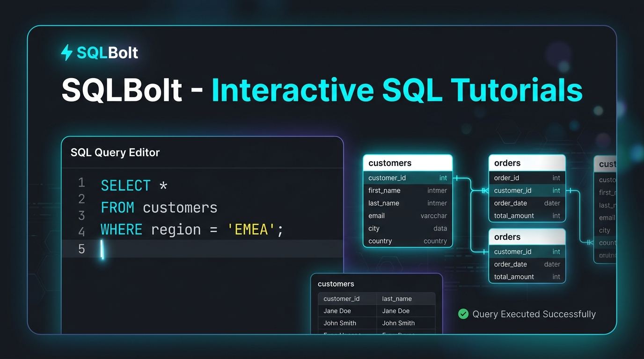Select the "Interactive SQL Tutorials" heading text
644x359 pixels.
pos(397,90)
